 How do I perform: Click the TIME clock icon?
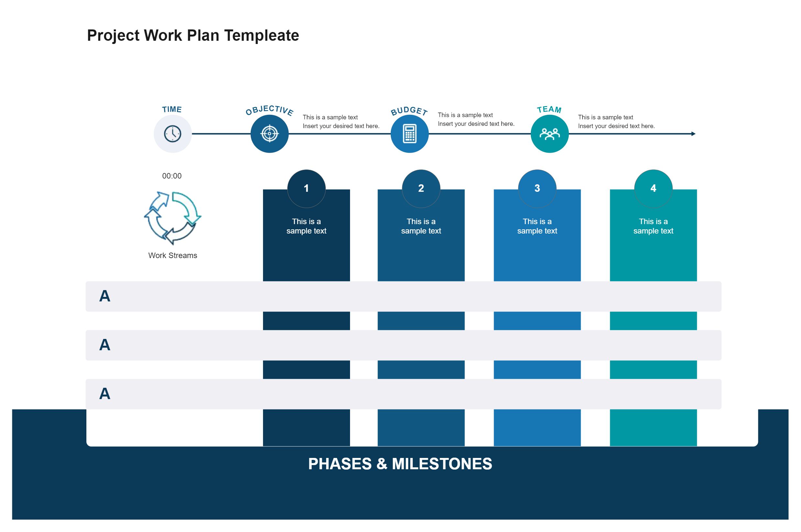[175, 133]
